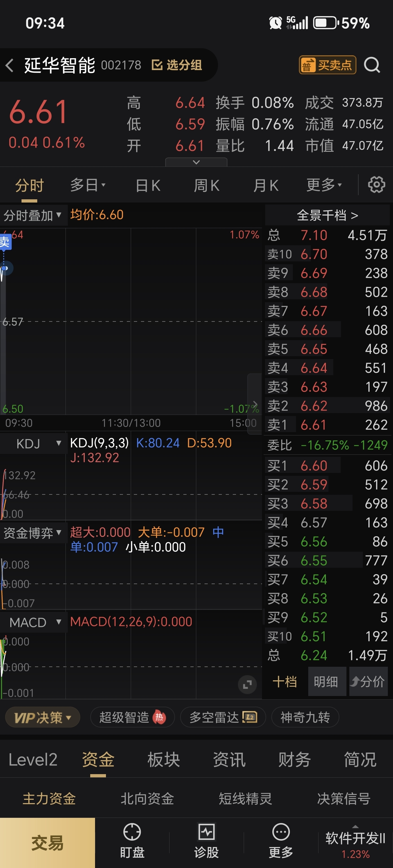Select 短线精灵 sub-tab
This screenshot has width=393, height=868.
[x=246, y=799]
